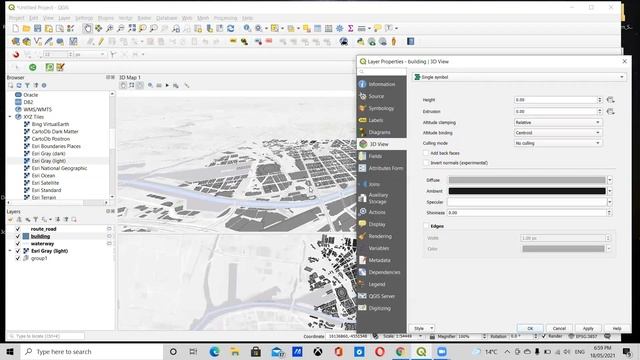
Task: Switch to the Symbology properties tab
Action: click(382, 108)
